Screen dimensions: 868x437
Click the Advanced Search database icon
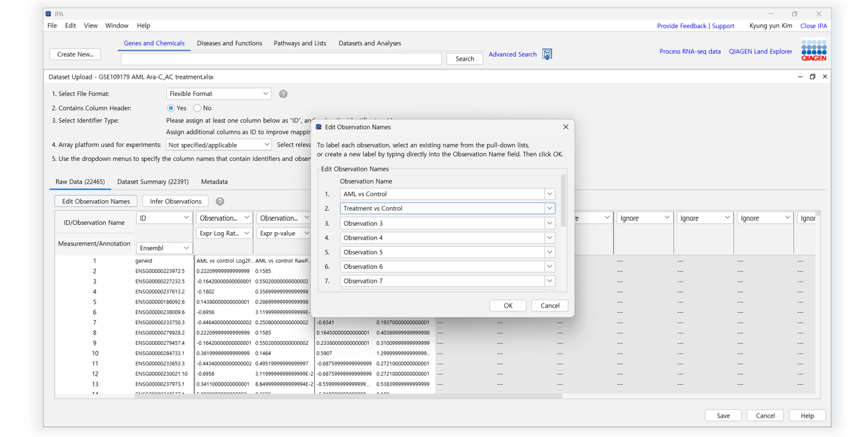click(x=547, y=54)
